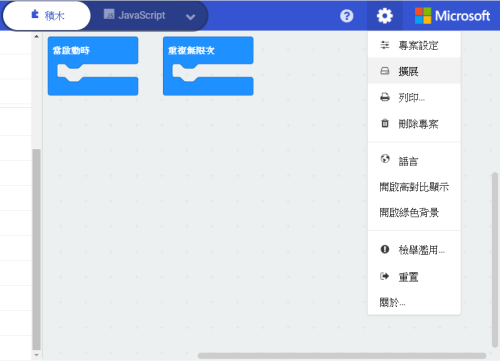The image size is (500, 362).
Task: Click the toolbox scroll up arrow
Action: coord(37,36)
